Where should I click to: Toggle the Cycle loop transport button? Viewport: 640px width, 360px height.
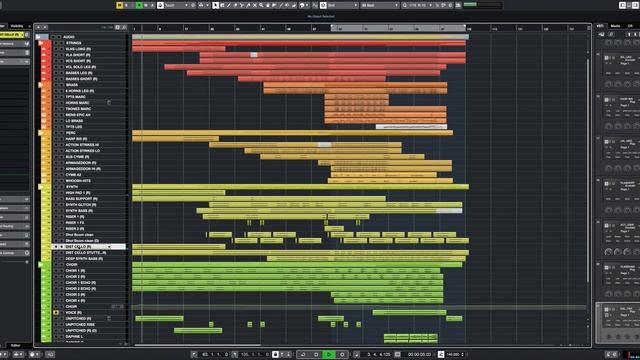[304, 354]
